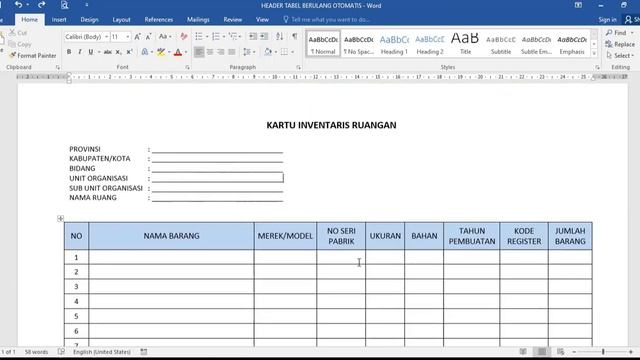Image resolution: width=640 pixels, height=360 pixels.
Task: Apply the Heading 2 style
Action: [429, 44]
